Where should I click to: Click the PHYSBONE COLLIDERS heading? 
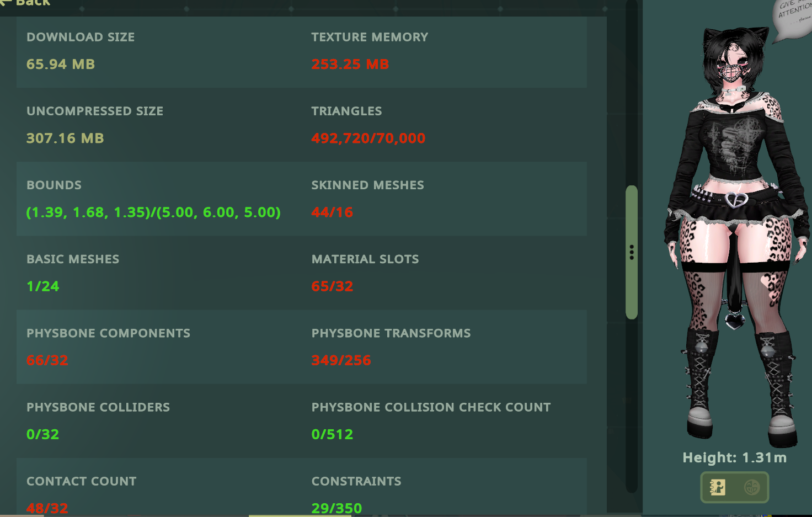click(x=98, y=407)
